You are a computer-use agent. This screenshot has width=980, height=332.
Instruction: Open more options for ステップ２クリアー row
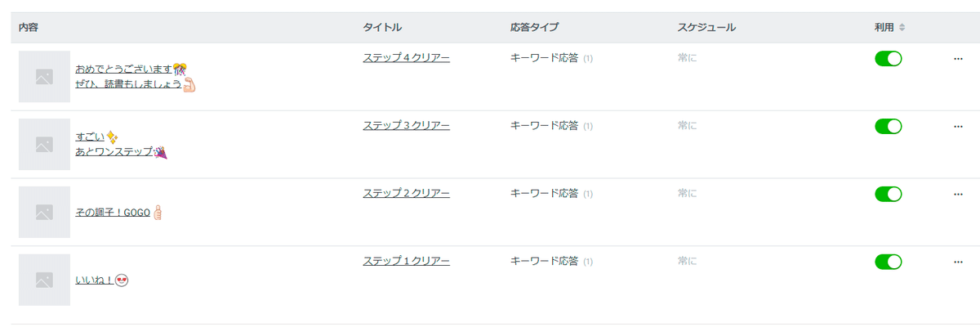point(958,194)
